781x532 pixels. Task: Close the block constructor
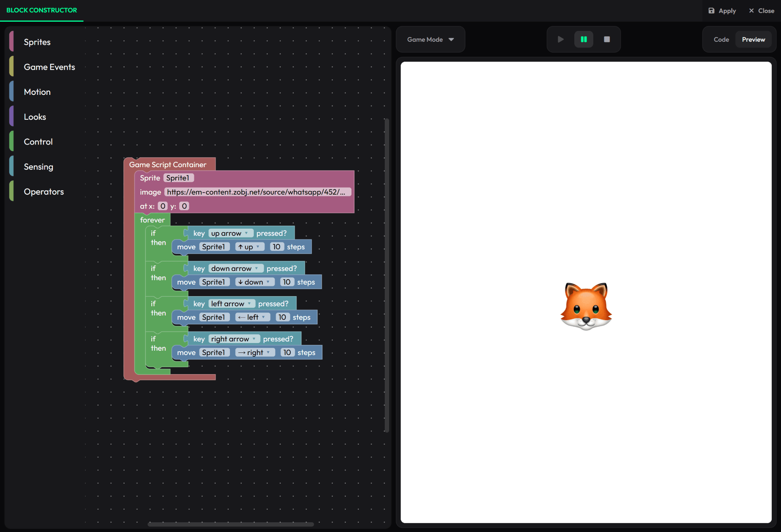click(x=761, y=11)
